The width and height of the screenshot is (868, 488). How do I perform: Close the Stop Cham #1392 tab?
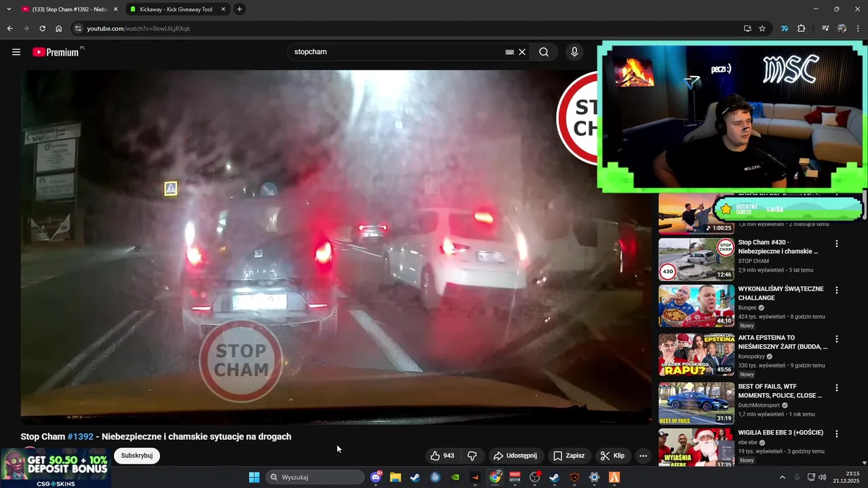(x=115, y=9)
